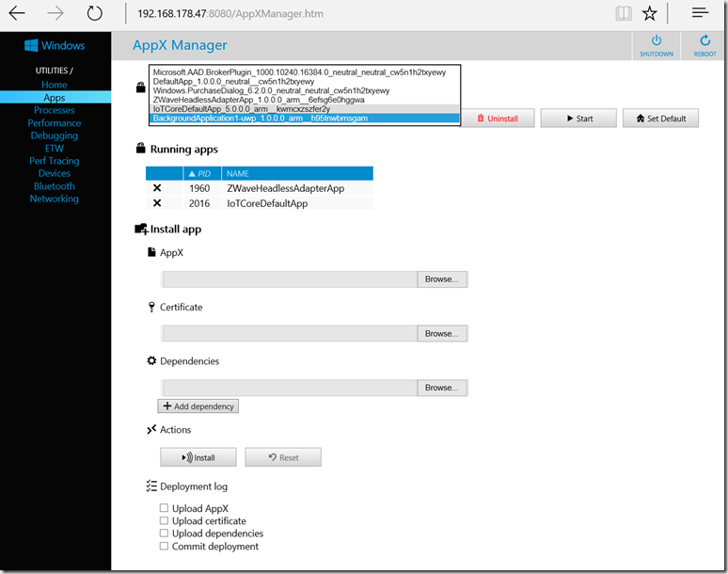728x574 pixels.
Task: Browse for a Certificate file
Action: coord(442,333)
